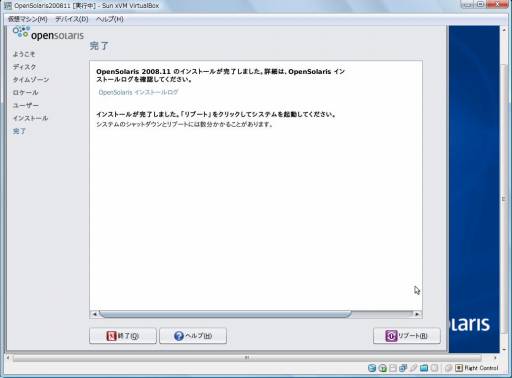This screenshot has width=512, height=378.
Task: Click the optical CD drive status icon
Action: pos(383,368)
